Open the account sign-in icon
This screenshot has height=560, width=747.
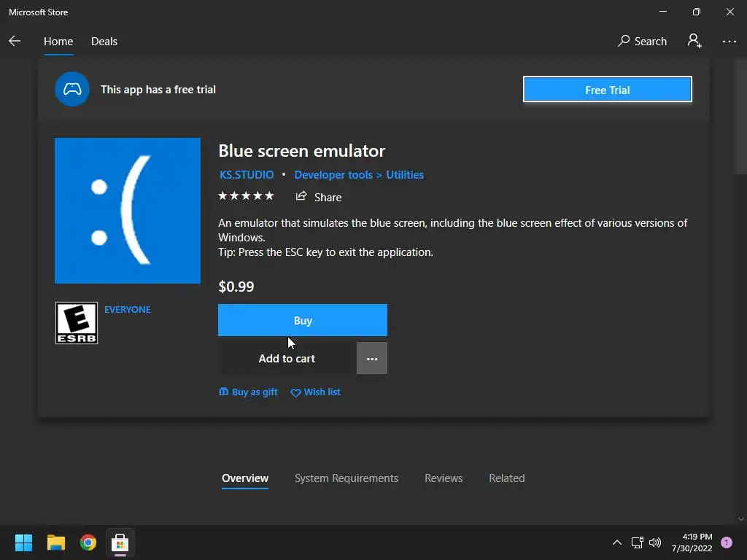[x=694, y=41]
